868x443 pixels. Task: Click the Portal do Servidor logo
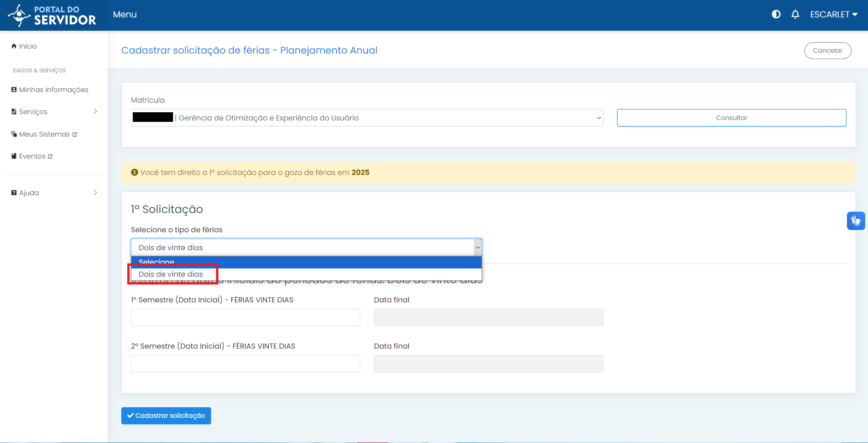pyautogui.click(x=52, y=15)
